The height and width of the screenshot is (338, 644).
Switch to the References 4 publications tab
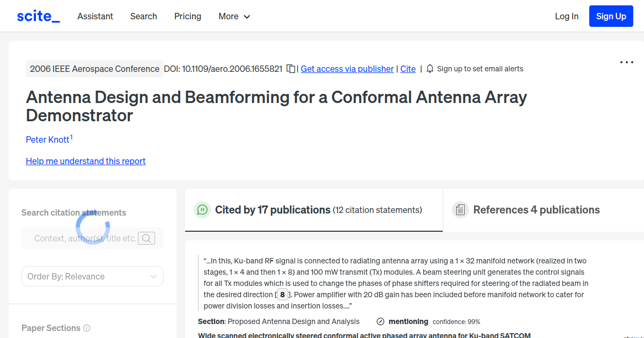coord(535,209)
